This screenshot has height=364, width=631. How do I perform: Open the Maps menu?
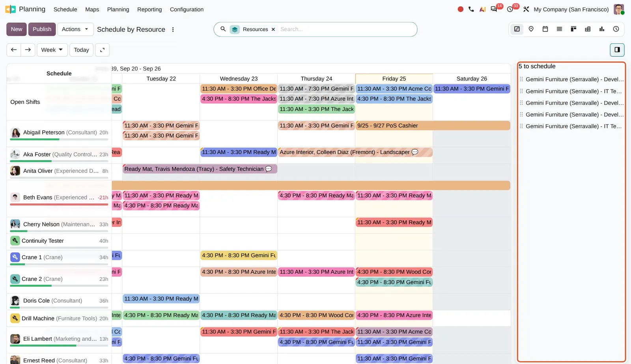click(92, 9)
